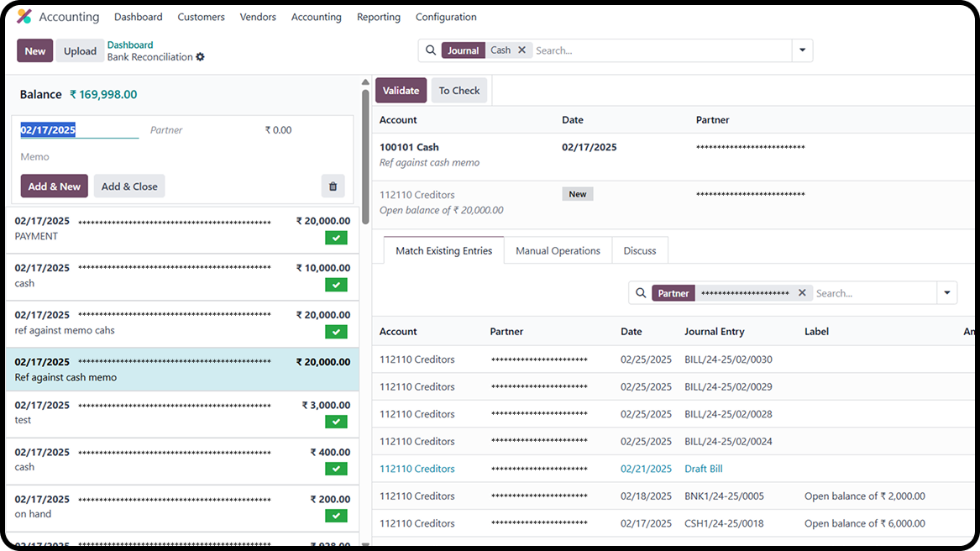Toggle the green check on the 'on hand' line

pos(335,516)
